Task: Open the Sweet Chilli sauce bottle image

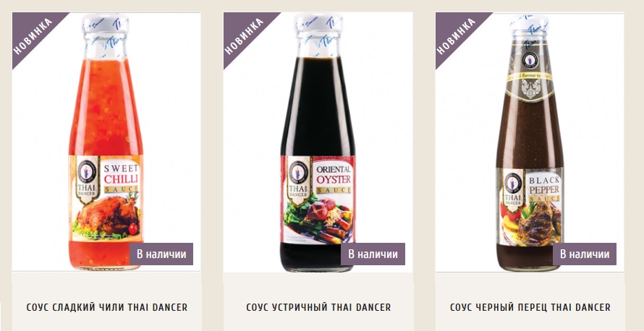Action: point(106,142)
